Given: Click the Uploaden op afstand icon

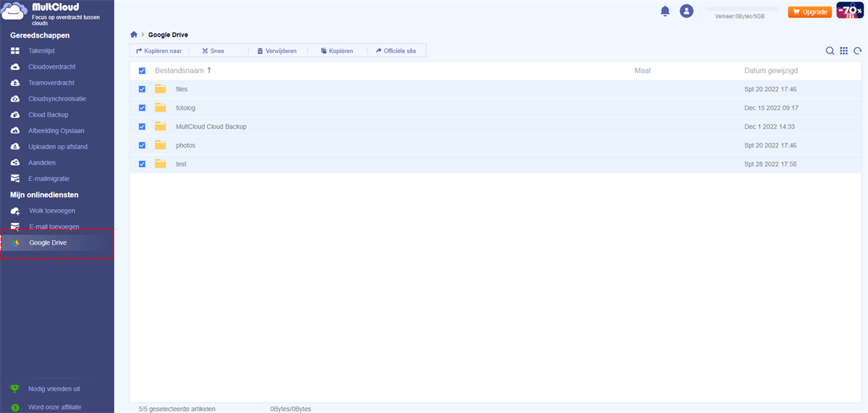Looking at the screenshot, I should point(15,147).
